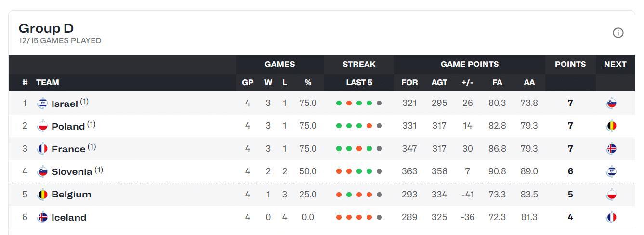The width and height of the screenshot is (644, 235).
Task: Click Israel's flag icon in team column
Action: pos(42,103)
